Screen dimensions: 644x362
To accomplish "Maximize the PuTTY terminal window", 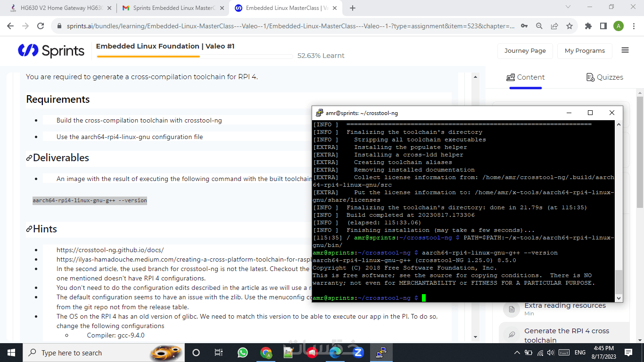I will (590, 113).
